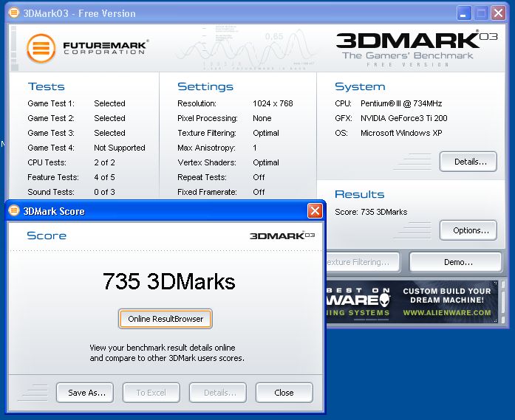515x420 pixels.
Task: Click the Game Test 1 'Selected' status
Action: coord(109,103)
